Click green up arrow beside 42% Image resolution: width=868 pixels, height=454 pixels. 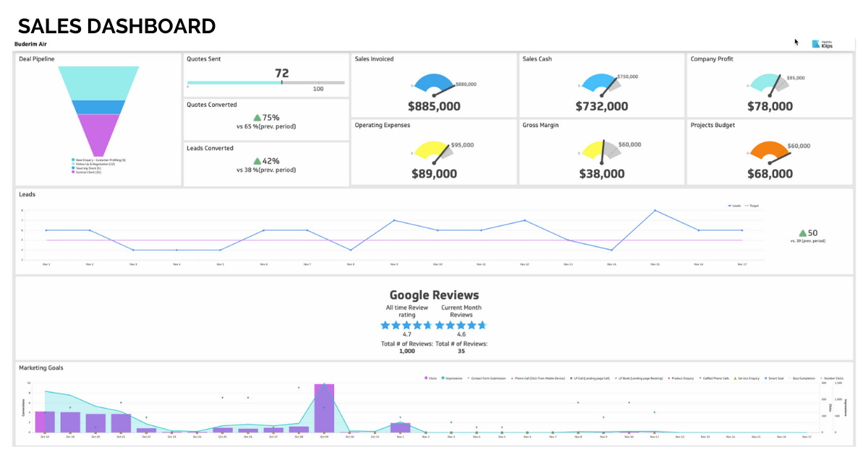tap(257, 161)
